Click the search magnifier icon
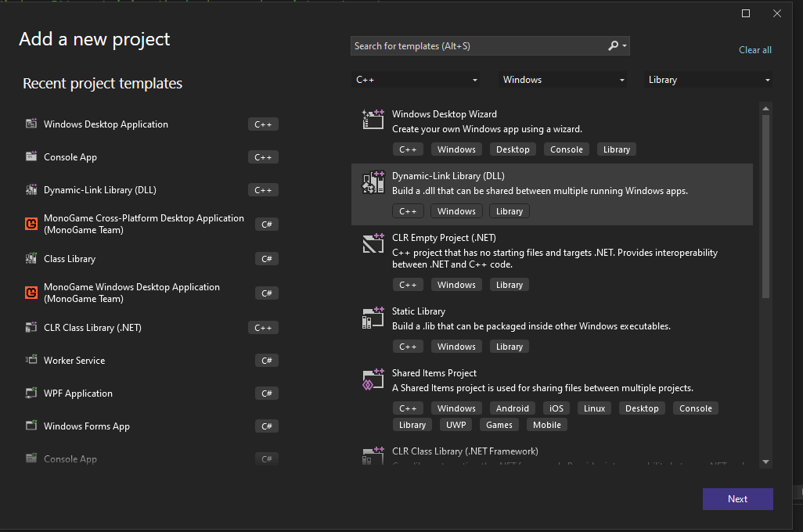Image resolution: width=803 pixels, height=532 pixels. coord(614,46)
